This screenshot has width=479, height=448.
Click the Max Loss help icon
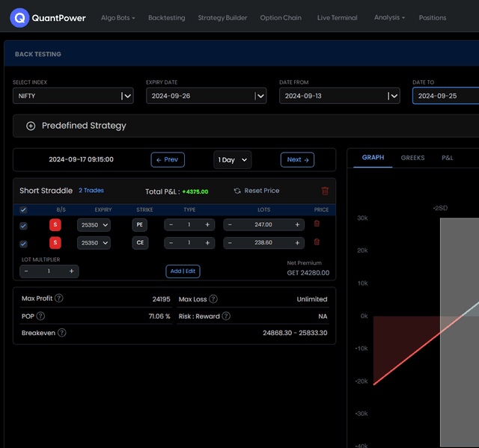point(213,298)
